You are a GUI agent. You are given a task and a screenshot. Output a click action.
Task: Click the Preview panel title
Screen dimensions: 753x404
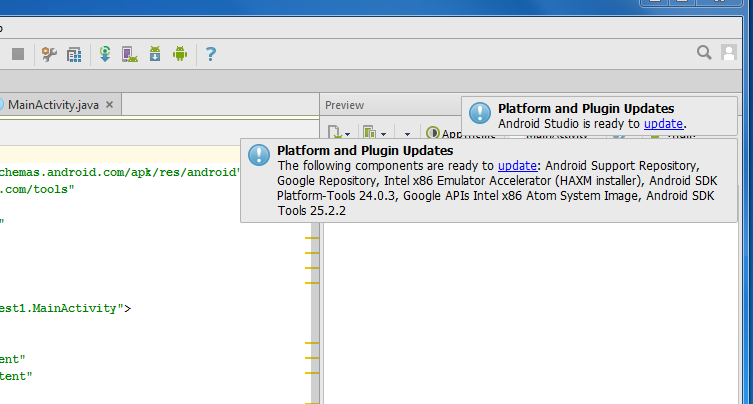coord(344,105)
